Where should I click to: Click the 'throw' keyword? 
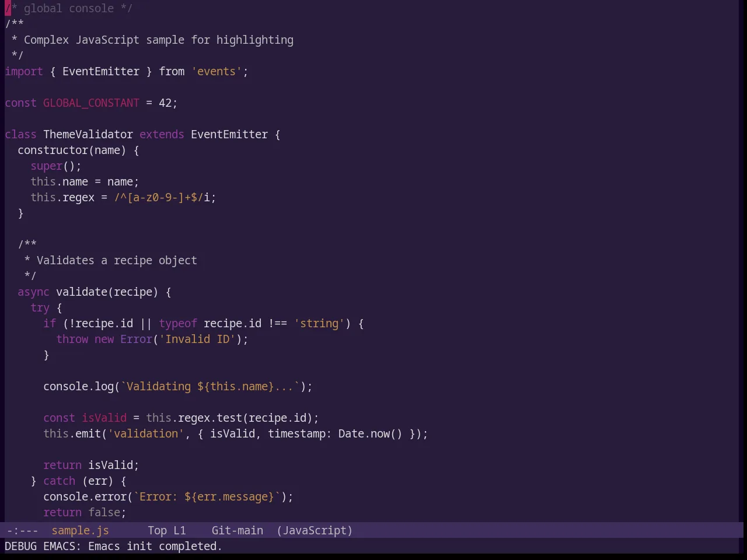tap(72, 339)
